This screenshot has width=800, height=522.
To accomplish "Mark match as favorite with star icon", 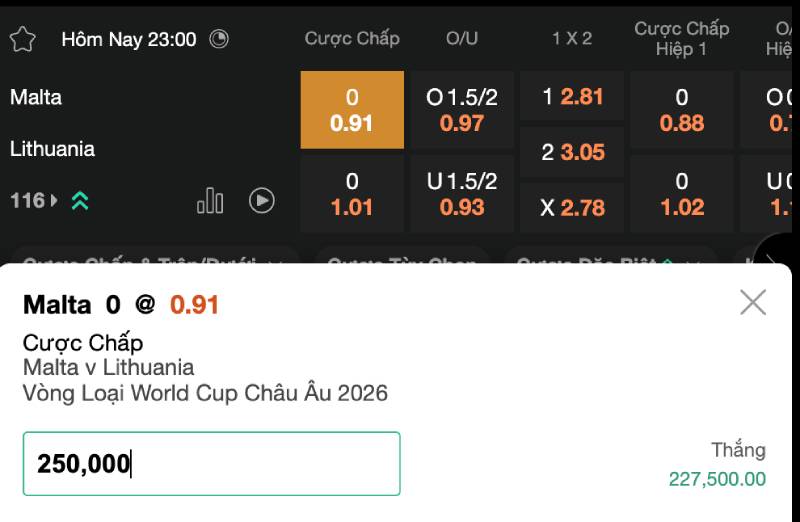I will [22, 39].
